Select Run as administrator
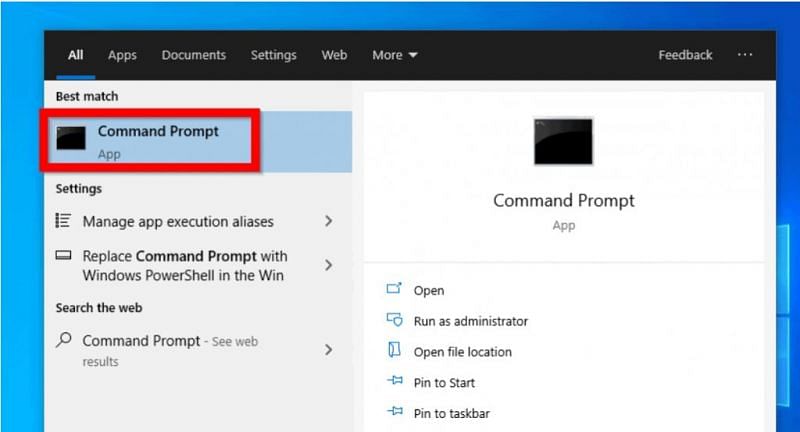The height and width of the screenshot is (432, 800). click(x=470, y=321)
